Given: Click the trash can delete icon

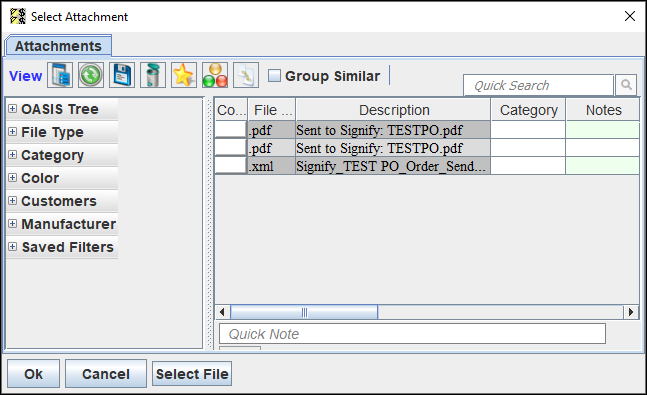Looking at the screenshot, I should (153, 75).
